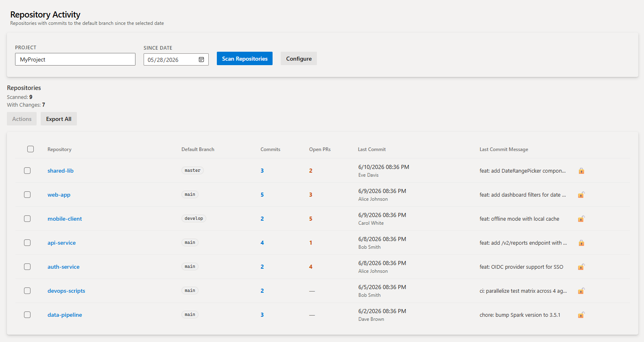Click mobile-client open PR count 5

click(x=311, y=219)
